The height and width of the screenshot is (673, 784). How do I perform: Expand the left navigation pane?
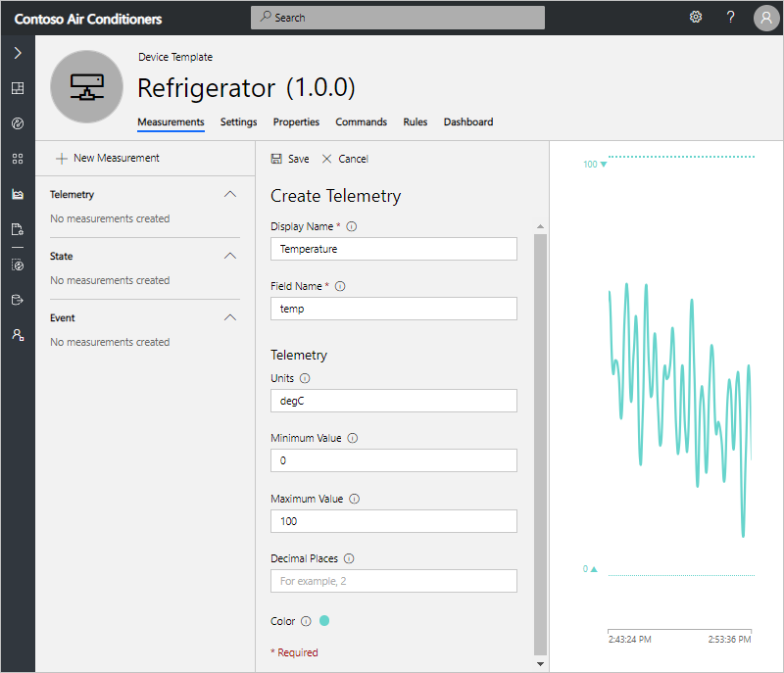[17, 53]
